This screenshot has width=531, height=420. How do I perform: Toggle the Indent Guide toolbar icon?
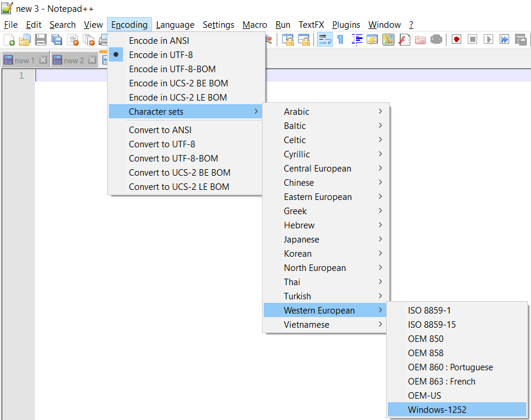click(357, 40)
